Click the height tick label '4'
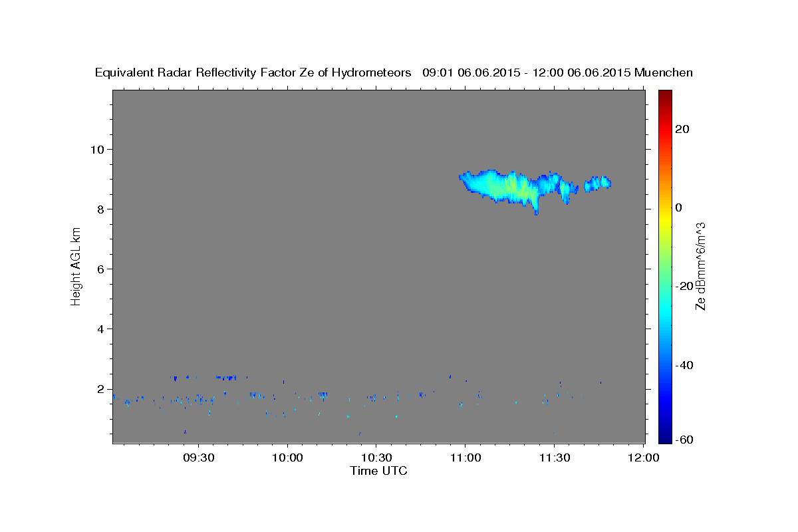798x532 pixels. coord(102,329)
